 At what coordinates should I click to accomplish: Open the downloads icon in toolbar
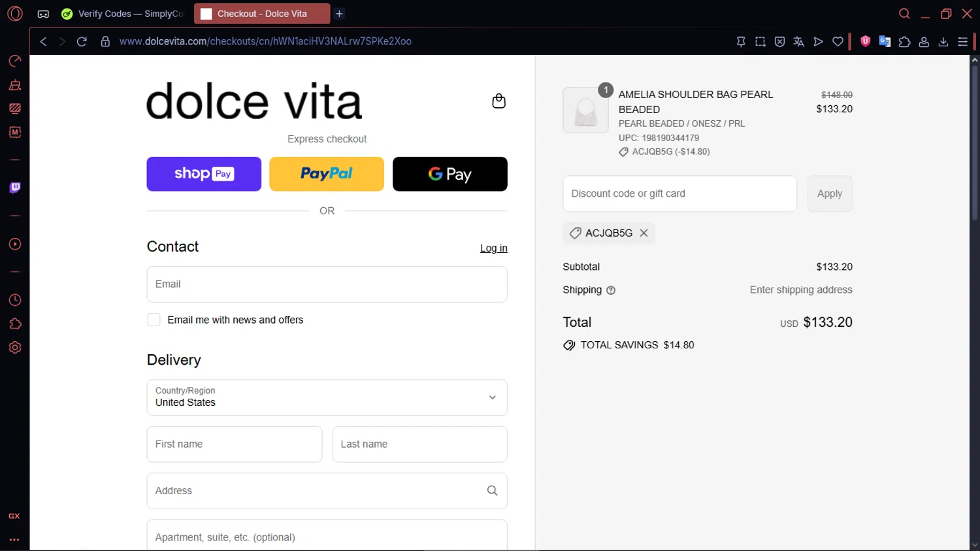pyautogui.click(x=943, y=42)
